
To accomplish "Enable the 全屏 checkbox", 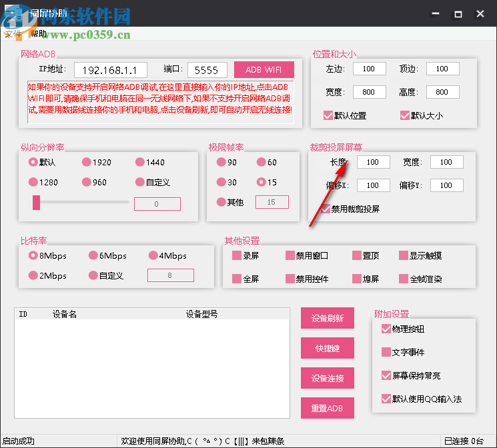I will click(x=236, y=279).
